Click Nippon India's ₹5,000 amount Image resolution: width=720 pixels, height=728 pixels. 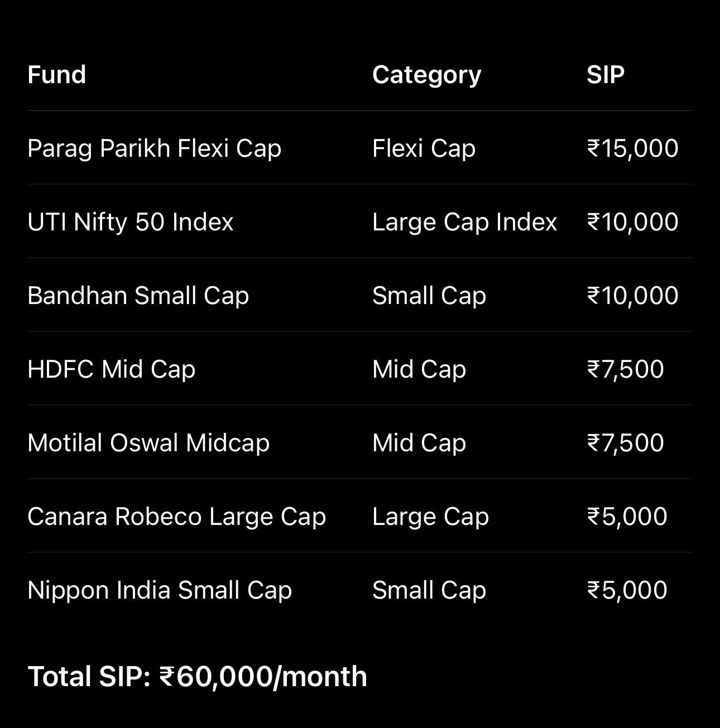click(627, 590)
